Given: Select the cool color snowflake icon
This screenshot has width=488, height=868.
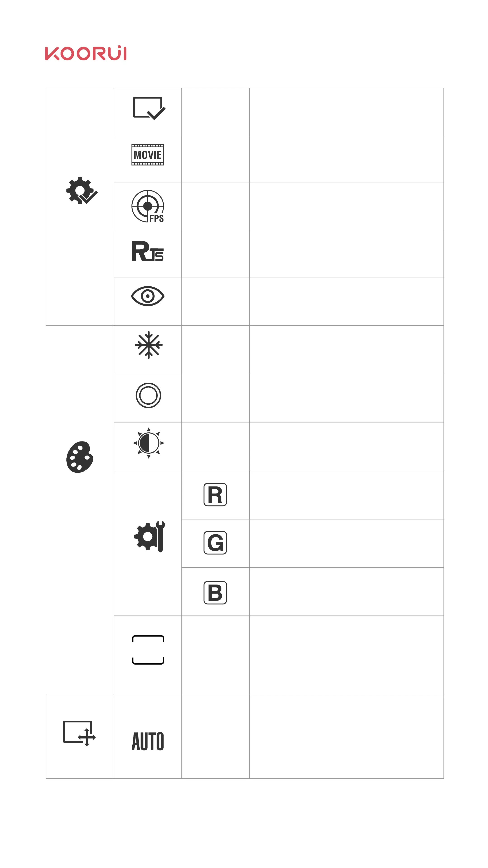Looking at the screenshot, I should [148, 345].
